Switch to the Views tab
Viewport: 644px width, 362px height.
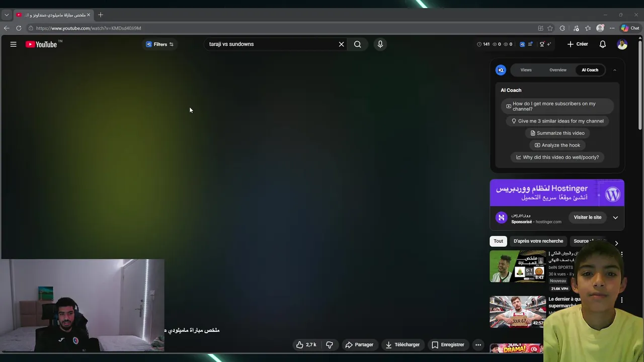click(526, 70)
